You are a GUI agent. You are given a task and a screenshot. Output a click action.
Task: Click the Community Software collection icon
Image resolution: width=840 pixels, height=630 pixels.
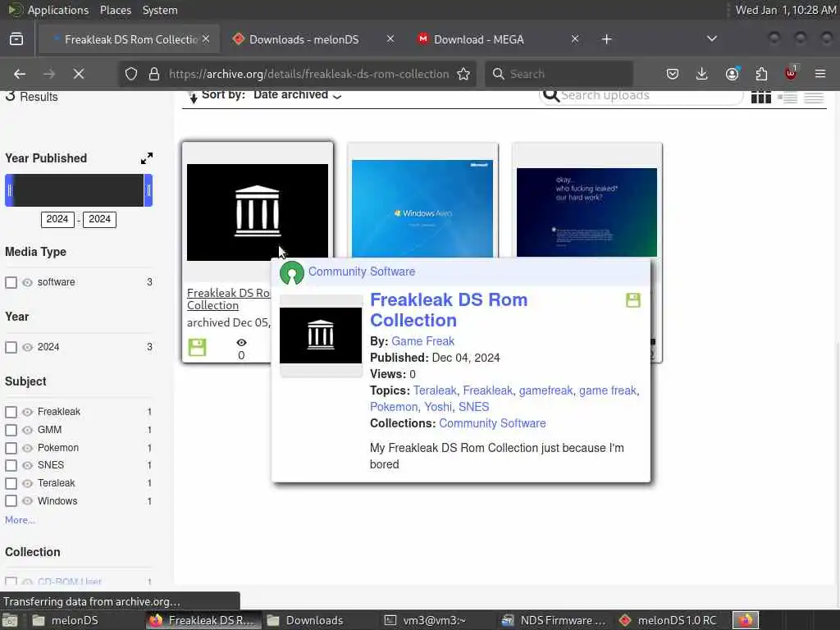click(x=292, y=272)
